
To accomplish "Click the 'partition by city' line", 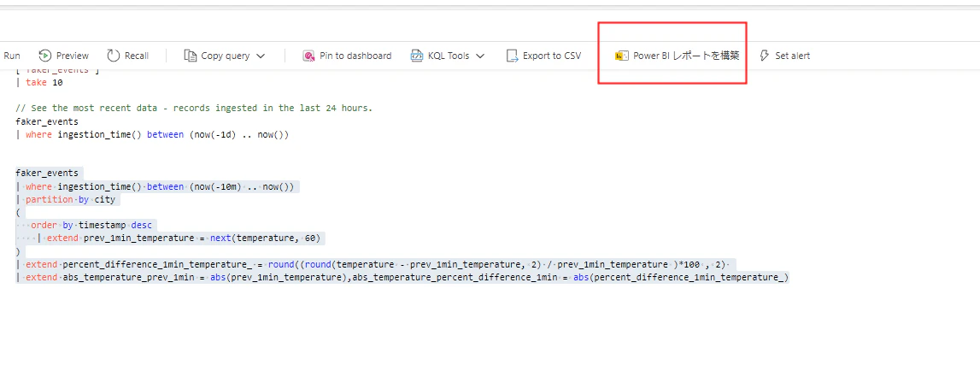I will [x=66, y=199].
